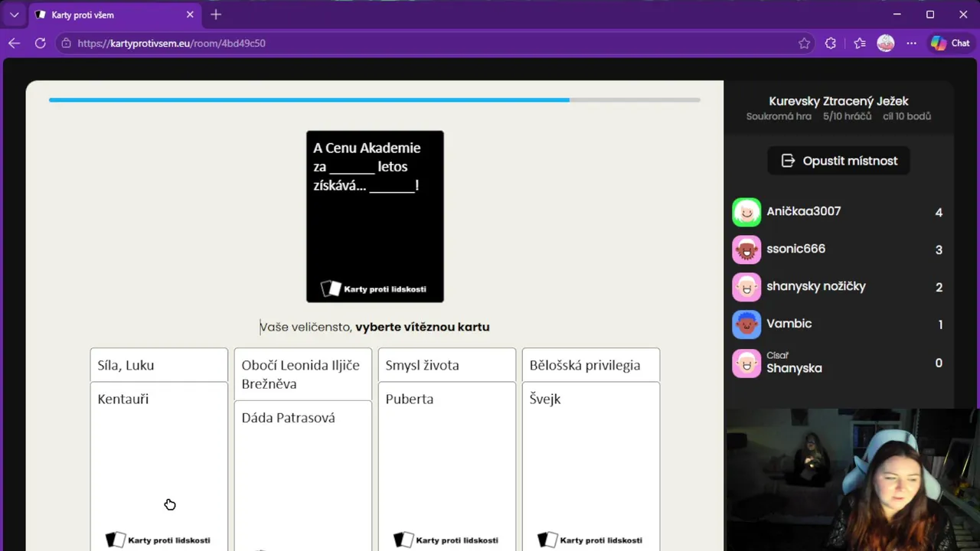The height and width of the screenshot is (551, 980).
Task: Go back to previous page
Action: click(x=14, y=44)
